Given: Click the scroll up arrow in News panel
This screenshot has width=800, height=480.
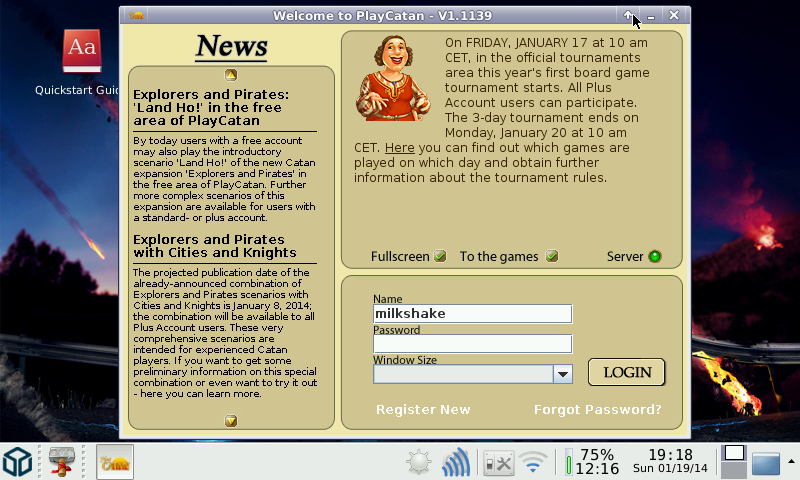Looking at the screenshot, I should coord(231,74).
